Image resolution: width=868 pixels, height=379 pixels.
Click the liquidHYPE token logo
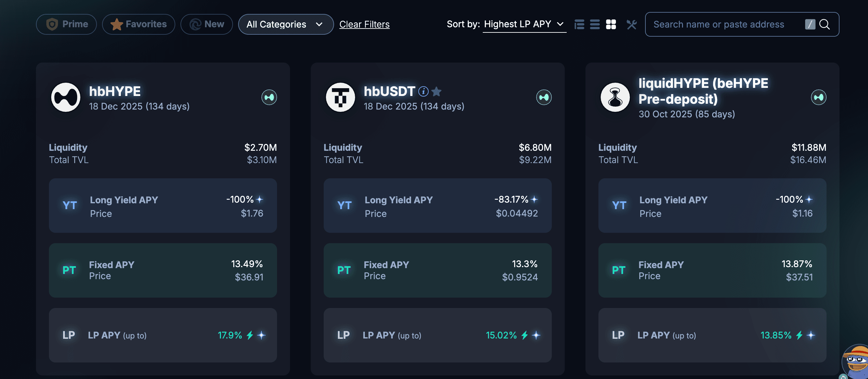615,97
